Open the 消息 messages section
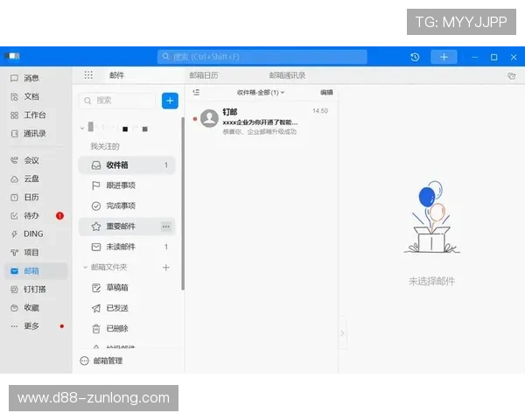The width and height of the screenshot is (525, 420). (31, 78)
